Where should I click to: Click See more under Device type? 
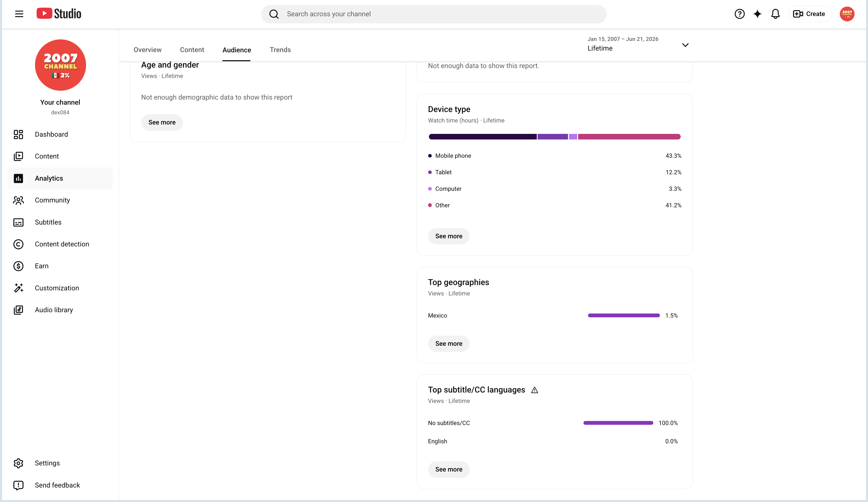449,236
